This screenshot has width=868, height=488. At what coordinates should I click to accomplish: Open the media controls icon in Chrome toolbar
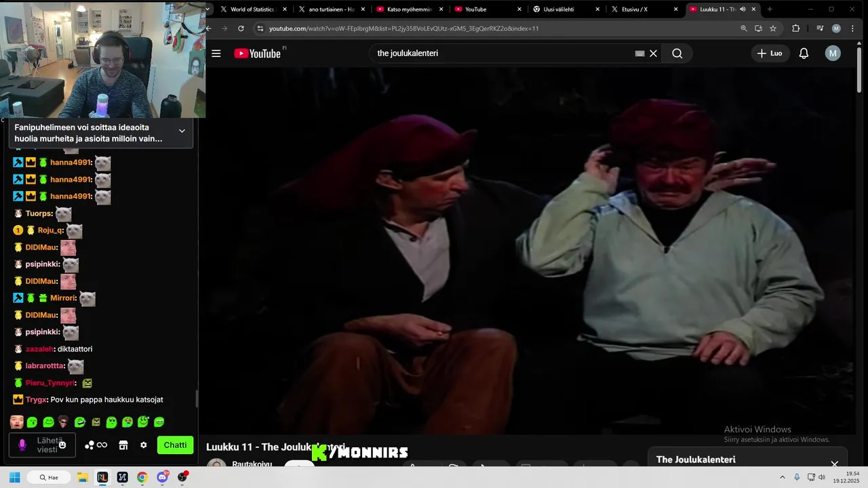tap(820, 28)
